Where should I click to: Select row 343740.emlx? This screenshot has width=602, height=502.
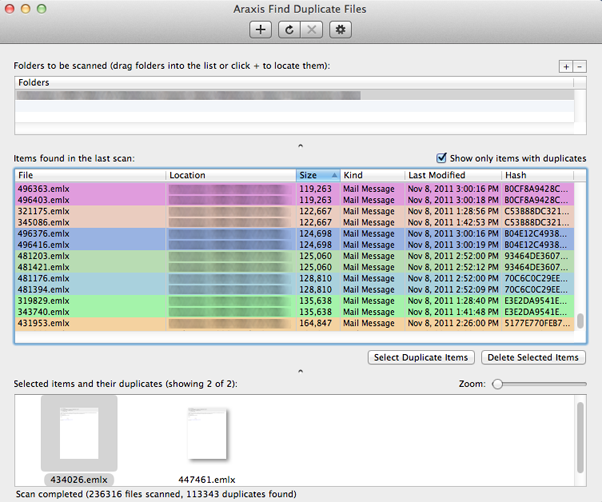click(294, 312)
